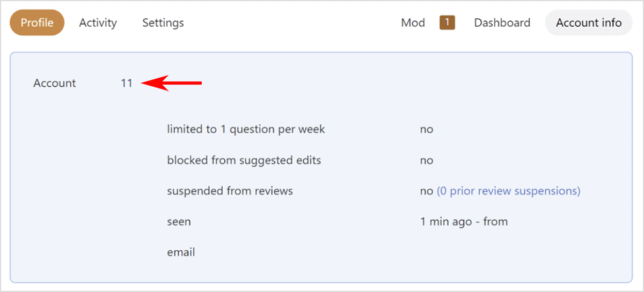644x292 pixels.
Task: Click the account ID number 11
Action: coord(127,83)
